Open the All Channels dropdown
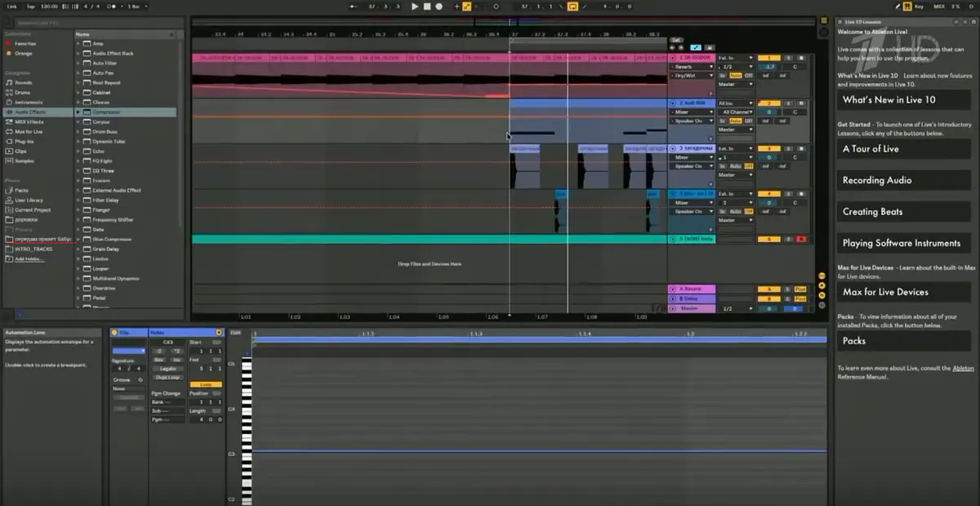The height and width of the screenshot is (506, 980). pos(736,112)
